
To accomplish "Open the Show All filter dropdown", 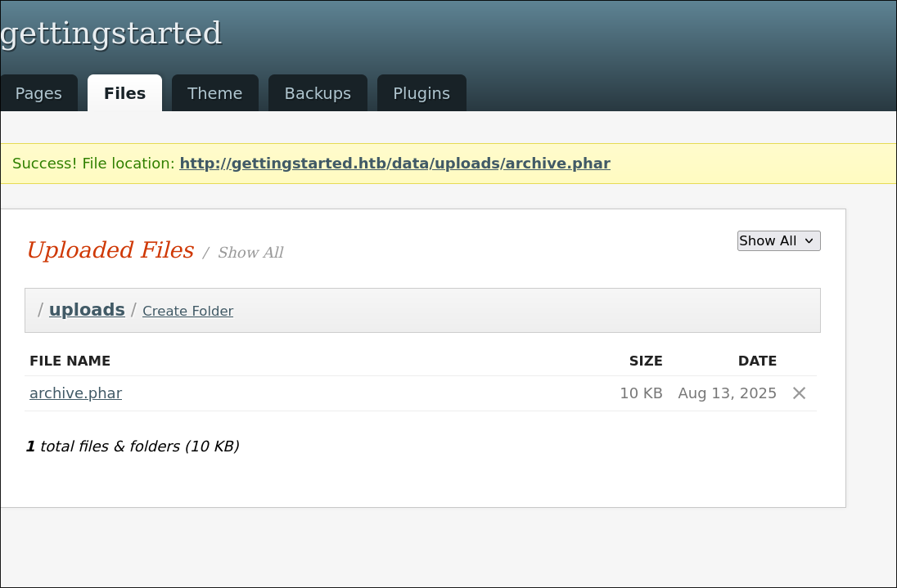I will [778, 240].
